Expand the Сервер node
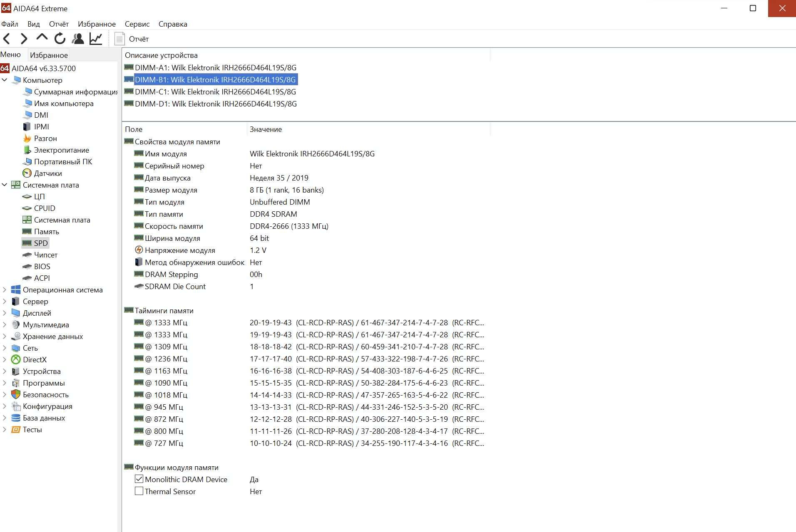 (x=5, y=301)
